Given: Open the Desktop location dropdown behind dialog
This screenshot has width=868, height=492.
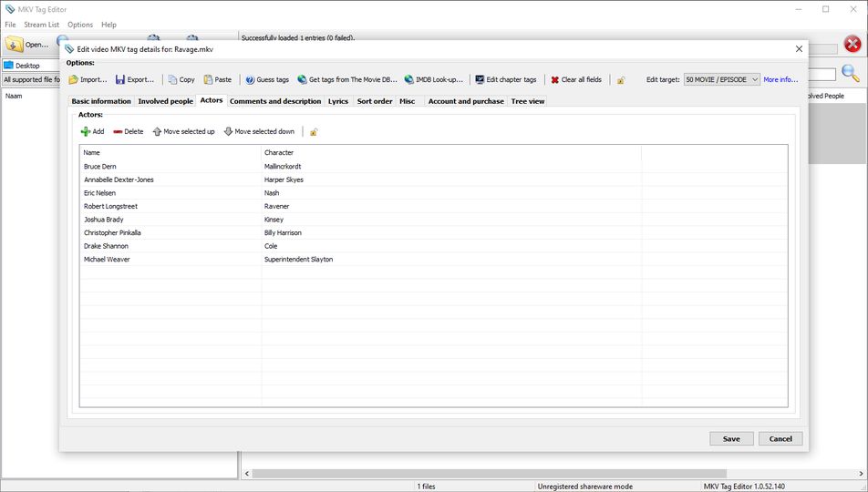Looking at the screenshot, I should click(x=31, y=66).
